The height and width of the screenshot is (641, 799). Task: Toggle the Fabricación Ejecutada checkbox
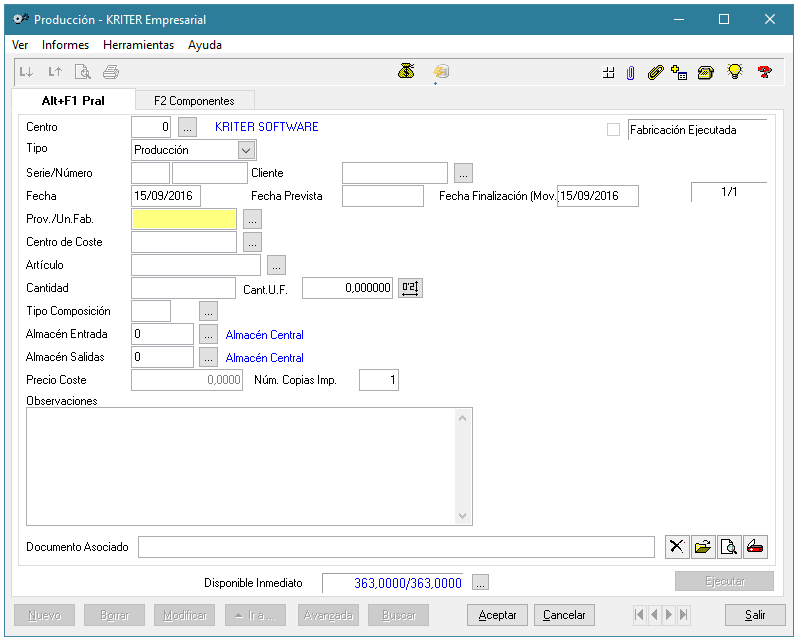614,130
